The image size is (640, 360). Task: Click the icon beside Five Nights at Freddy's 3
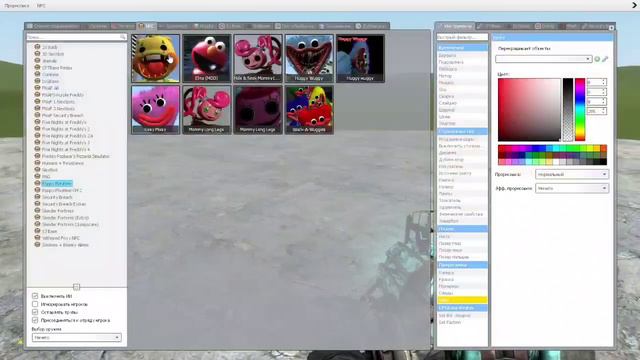point(37,142)
